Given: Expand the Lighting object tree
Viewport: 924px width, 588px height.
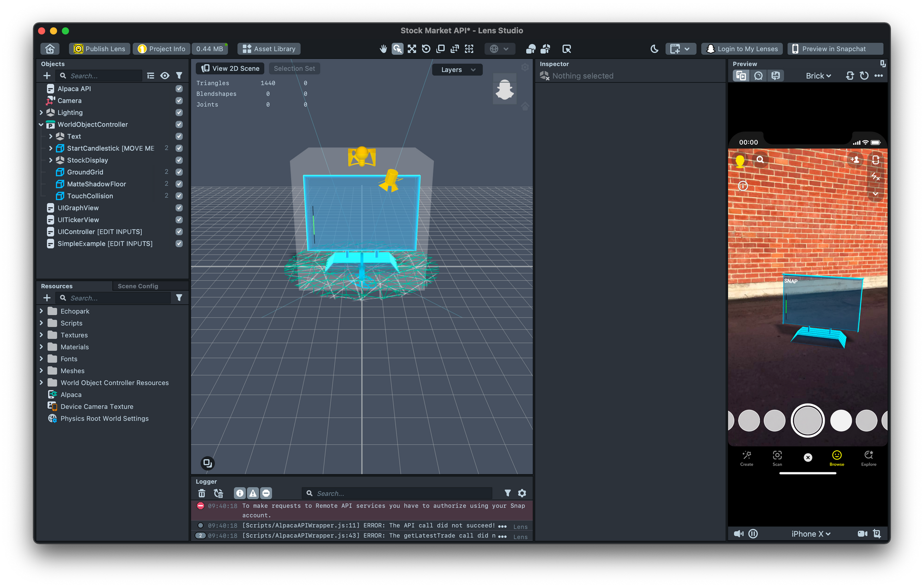Looking at the screenshot, I should [41, 112].
